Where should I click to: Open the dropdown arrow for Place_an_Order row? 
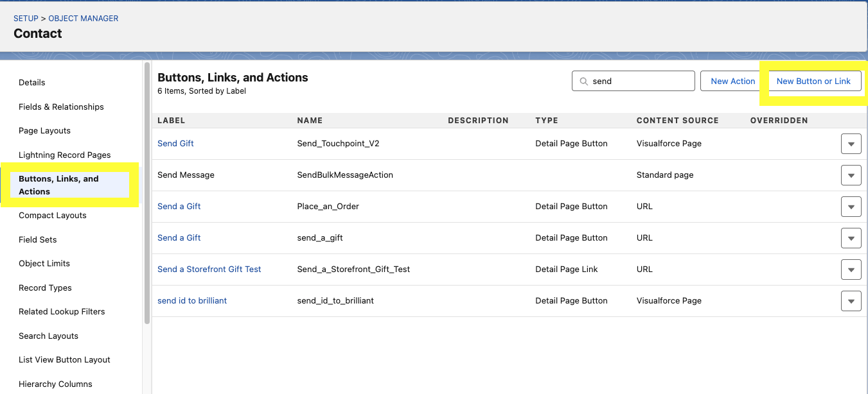(x=851, y=207)
